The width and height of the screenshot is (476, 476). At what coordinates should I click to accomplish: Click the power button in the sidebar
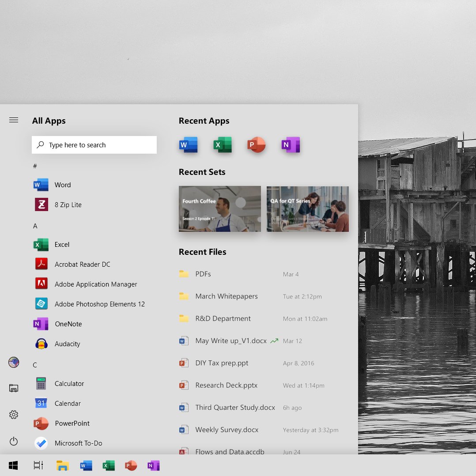click(x=13, y=441)
